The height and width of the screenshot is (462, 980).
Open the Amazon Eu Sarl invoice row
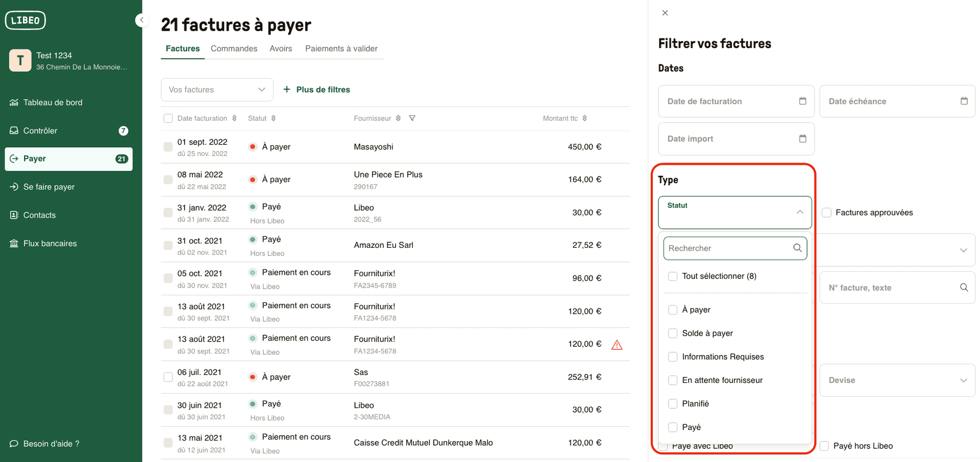click(395, 245)
